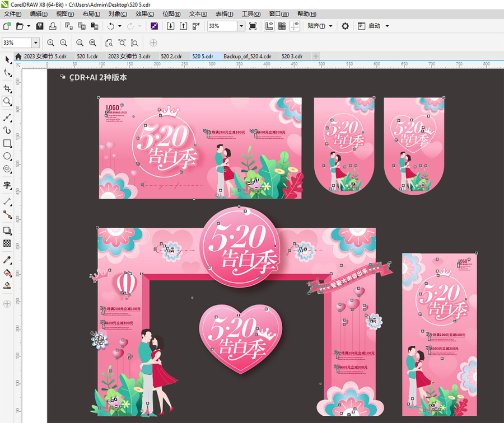Image resolution: width=504 pixels, height=423 pixels.
Task: Select the Artistic Media tool
Action: click(7, 130)
